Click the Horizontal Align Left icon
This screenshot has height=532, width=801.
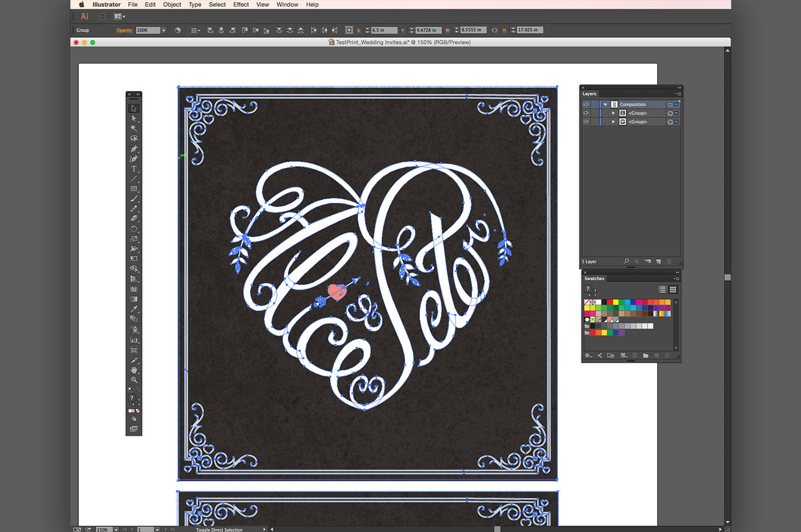pyautogui.click(x=210, y=30)
